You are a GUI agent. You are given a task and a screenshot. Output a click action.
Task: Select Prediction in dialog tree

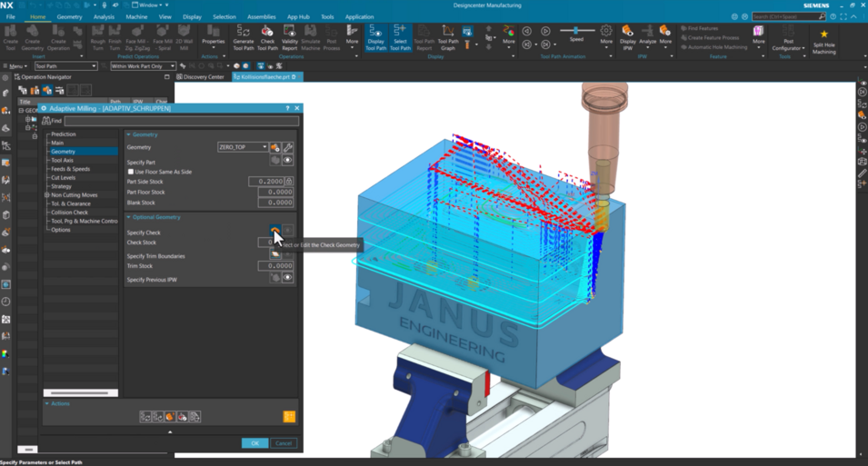[63, 134]
